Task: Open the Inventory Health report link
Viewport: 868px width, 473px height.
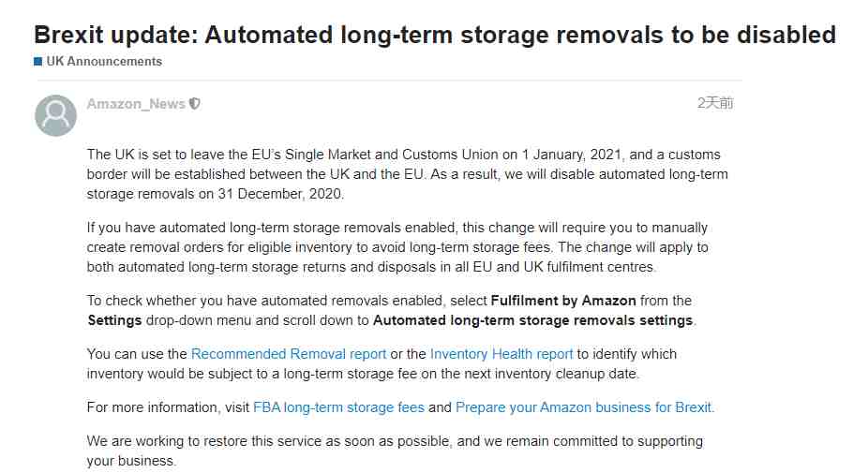Action: (501, 354)
